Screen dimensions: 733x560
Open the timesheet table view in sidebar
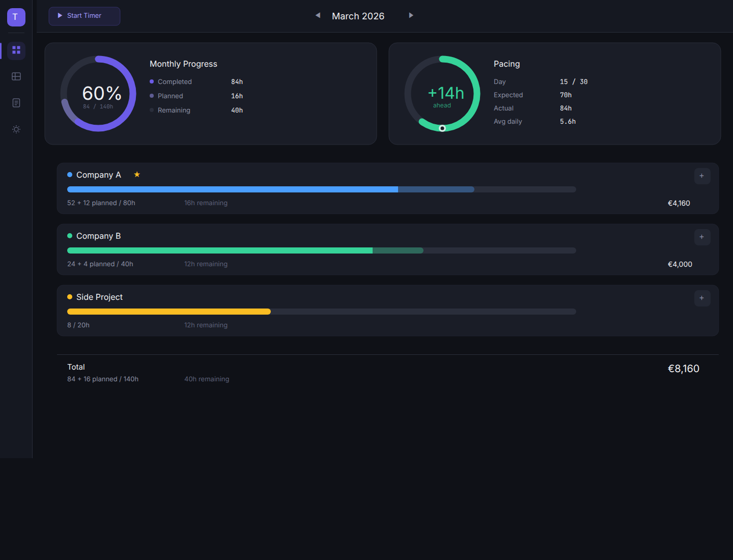point(16,76)
